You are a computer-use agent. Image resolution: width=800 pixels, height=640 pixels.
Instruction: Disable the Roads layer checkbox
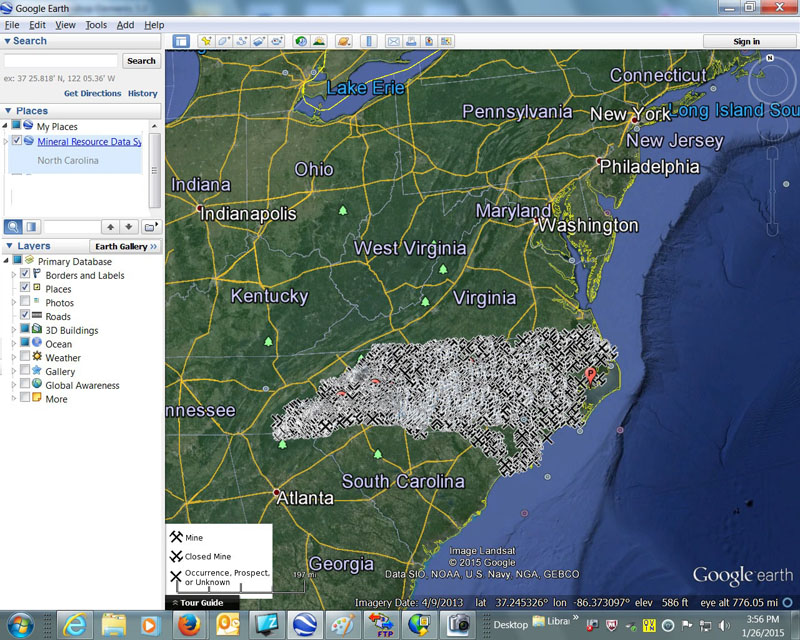pos(24,315)
